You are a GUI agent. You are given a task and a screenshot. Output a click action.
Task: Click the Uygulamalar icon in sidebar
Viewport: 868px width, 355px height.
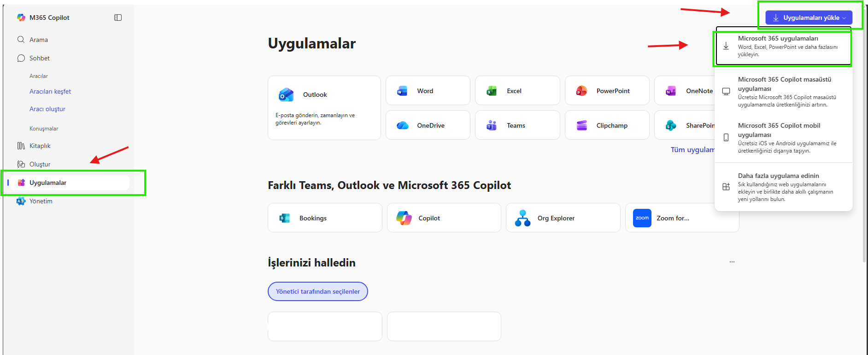[21, 183]
